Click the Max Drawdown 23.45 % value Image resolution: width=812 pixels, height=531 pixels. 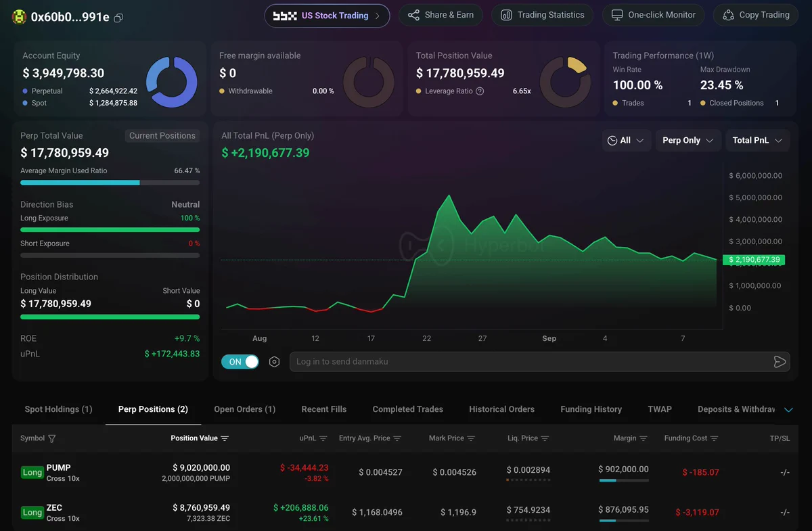(722, 85)
